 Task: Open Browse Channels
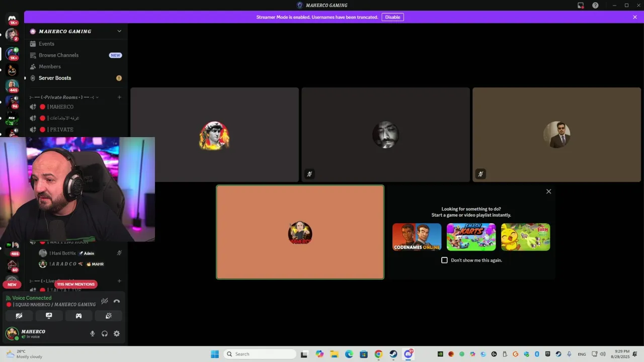pos(75,55)
